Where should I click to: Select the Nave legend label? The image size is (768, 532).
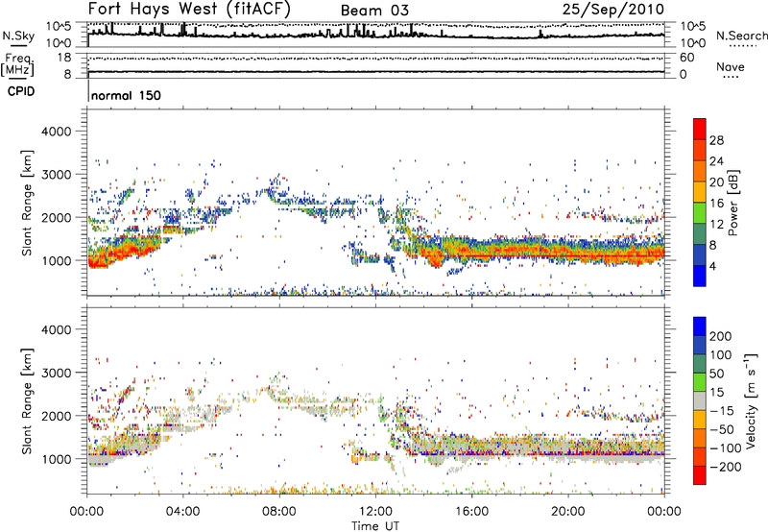coord(730,66)
